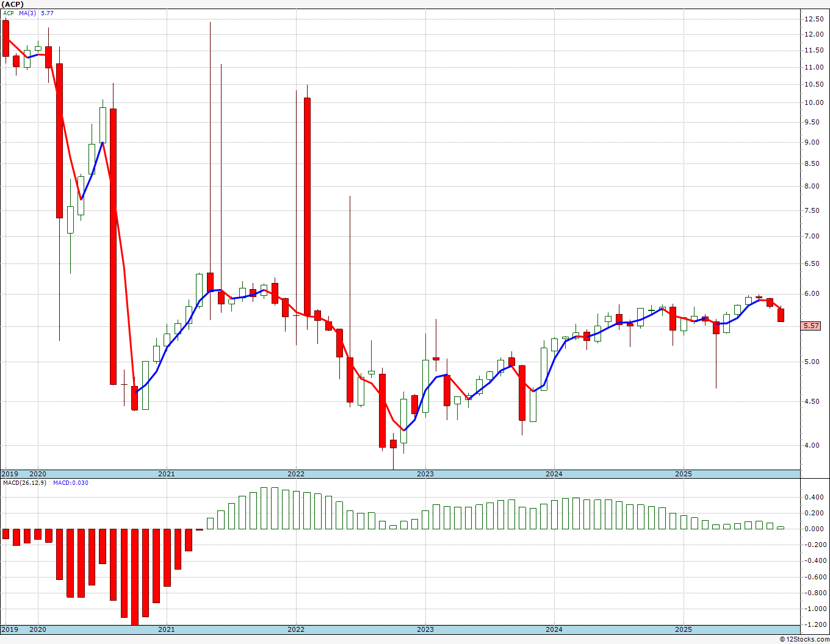Image resolution: width=830 pixels, height=644 pixels.
Task: Select the 9.00 price axis label
Action: click(812, 142)
